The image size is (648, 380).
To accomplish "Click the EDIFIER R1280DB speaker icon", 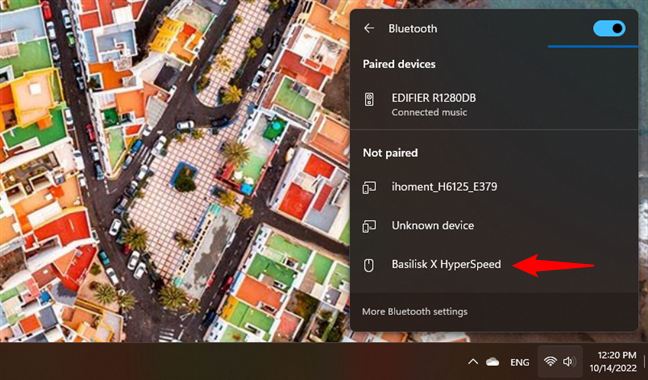I will tap(369, 100).
